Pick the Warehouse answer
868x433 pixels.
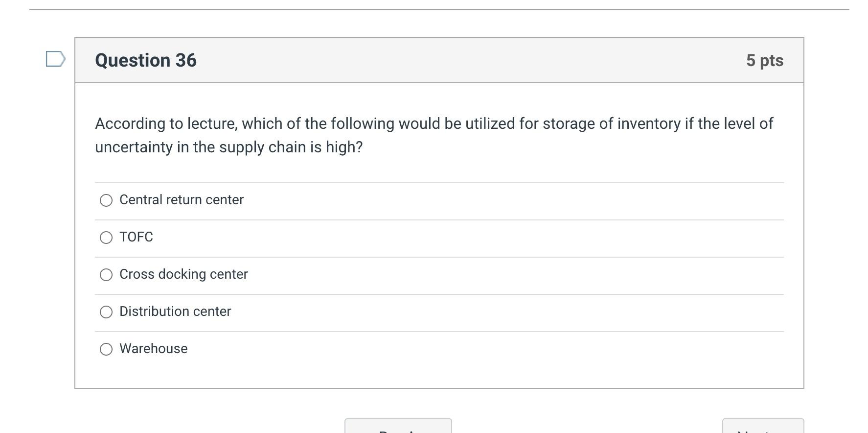click(106, 349)
